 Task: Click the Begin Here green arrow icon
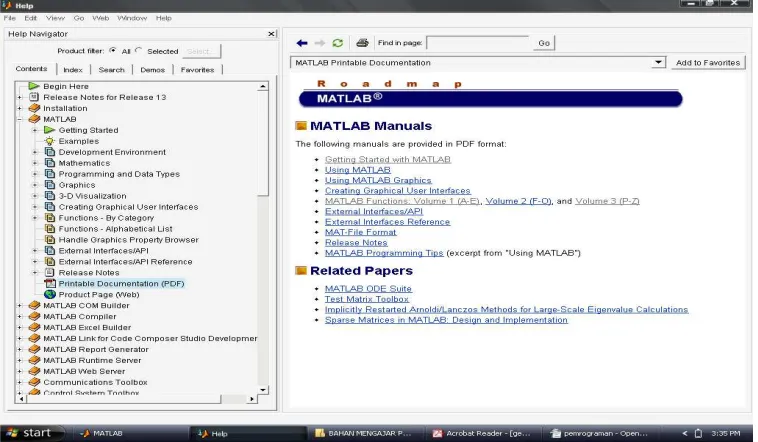click(x=33, y=86)
